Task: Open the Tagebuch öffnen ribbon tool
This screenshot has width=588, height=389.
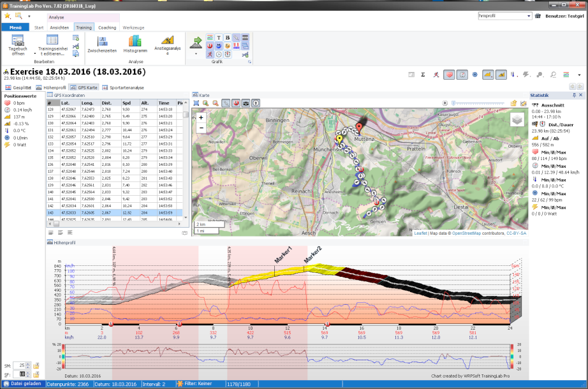Action: [18, 45]
